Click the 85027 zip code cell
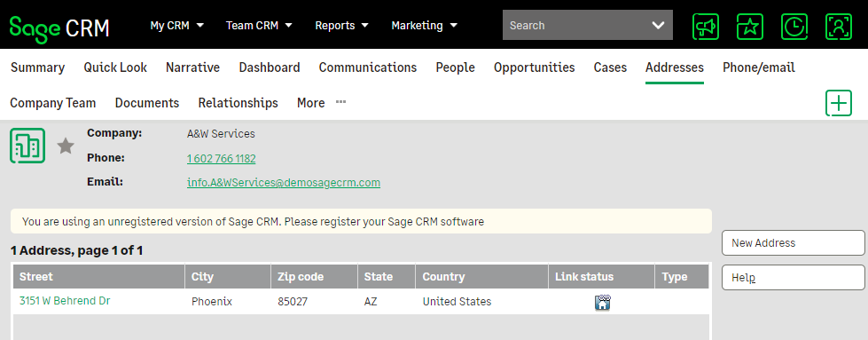The width and height of the screenshot is (868, 340). point(293,302)
